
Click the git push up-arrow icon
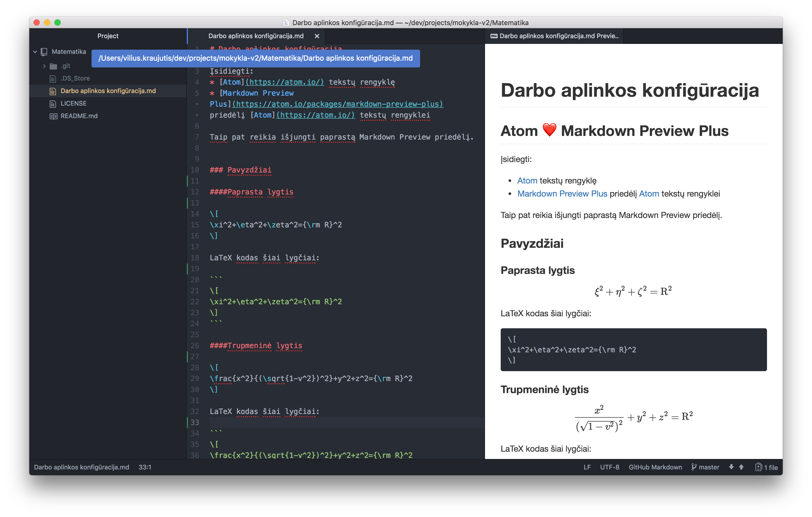741,467
